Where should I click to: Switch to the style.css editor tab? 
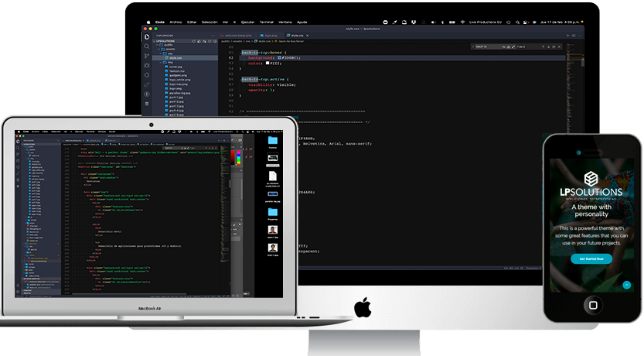[296, 35]
